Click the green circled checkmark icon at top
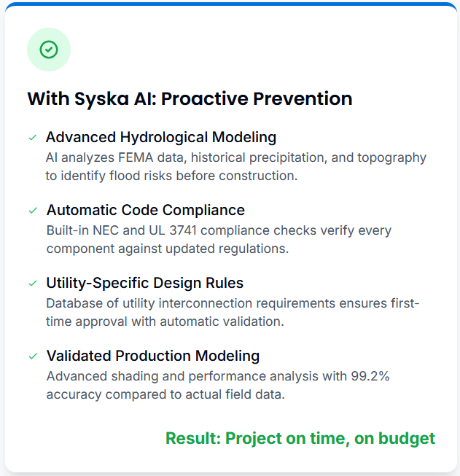 click(x=49, y=50)
